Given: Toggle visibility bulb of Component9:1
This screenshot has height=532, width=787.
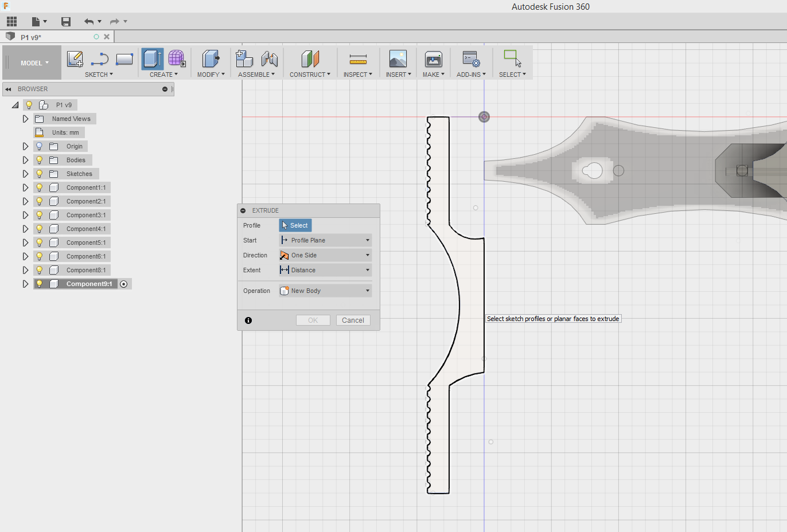Looking at the screenshot, I should tap(39, 284).
